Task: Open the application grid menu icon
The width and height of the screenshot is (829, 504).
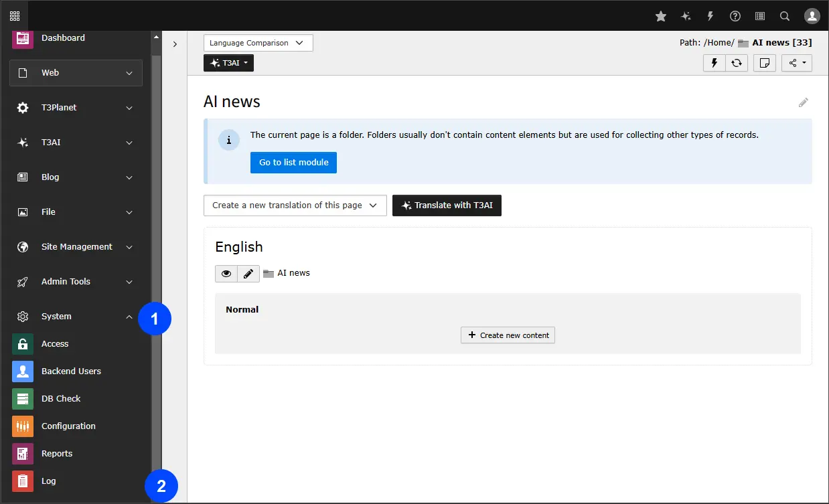Action: pyautogui.click(x=15, y=16)
